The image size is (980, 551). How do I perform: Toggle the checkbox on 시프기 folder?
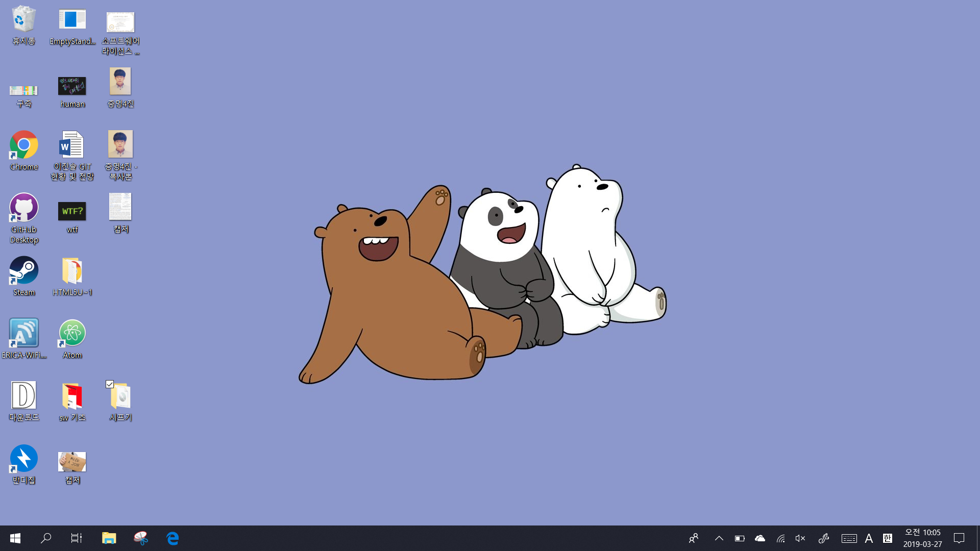point(110,384)
